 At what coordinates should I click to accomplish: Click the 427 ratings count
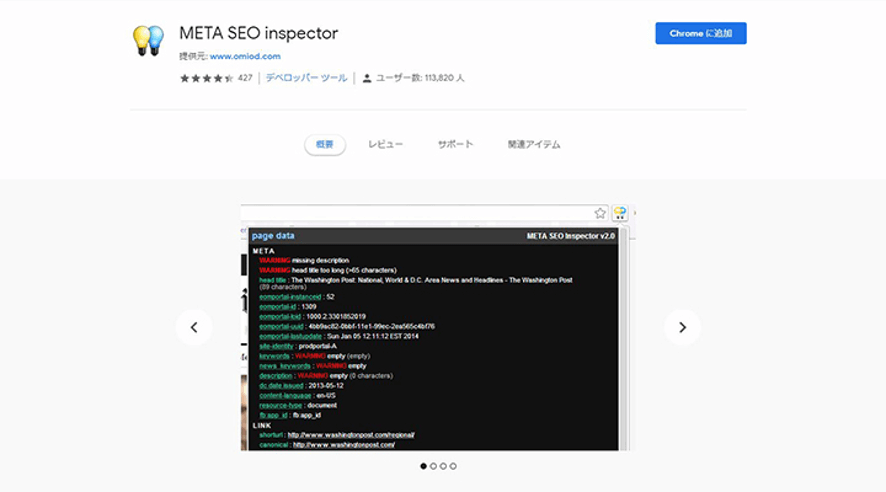245,78
